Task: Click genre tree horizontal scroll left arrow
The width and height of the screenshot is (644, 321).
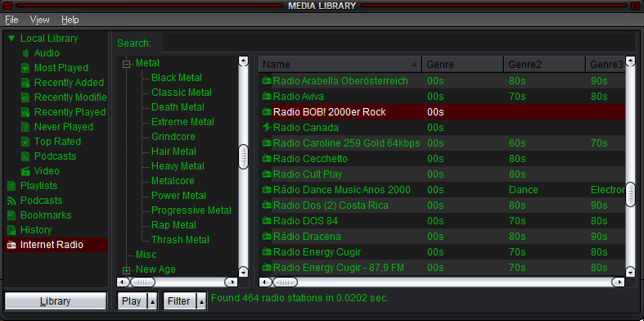Action: [x=123, y=283]
